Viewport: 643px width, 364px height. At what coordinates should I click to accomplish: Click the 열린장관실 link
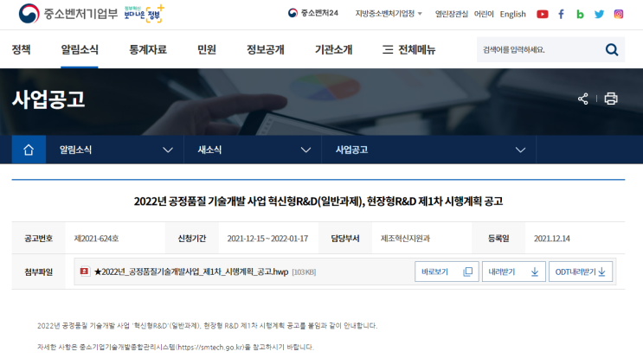[x=452, y=14]
